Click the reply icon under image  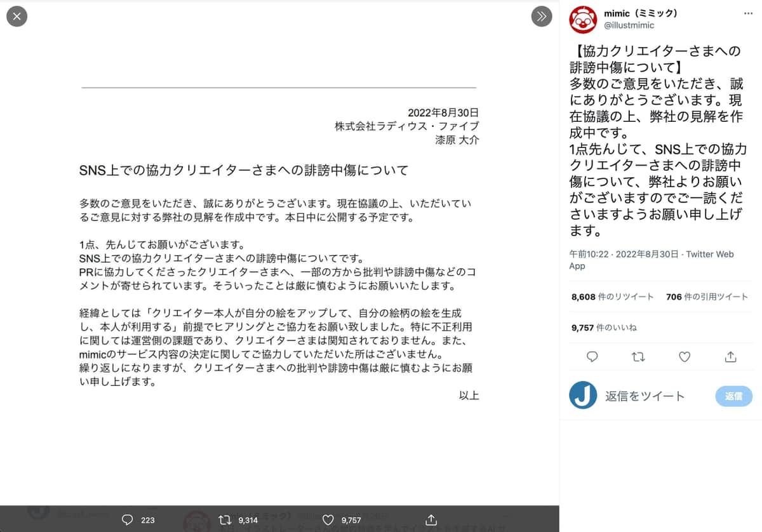128,519
